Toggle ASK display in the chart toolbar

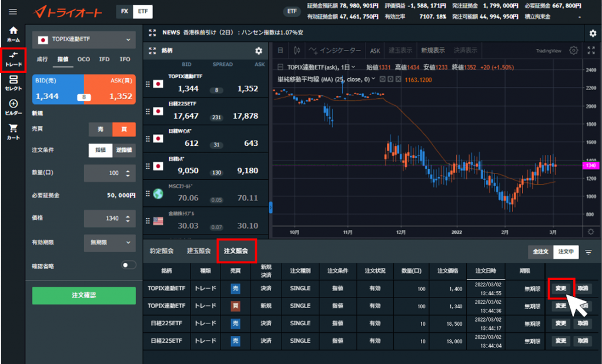(x=375, y=51)
